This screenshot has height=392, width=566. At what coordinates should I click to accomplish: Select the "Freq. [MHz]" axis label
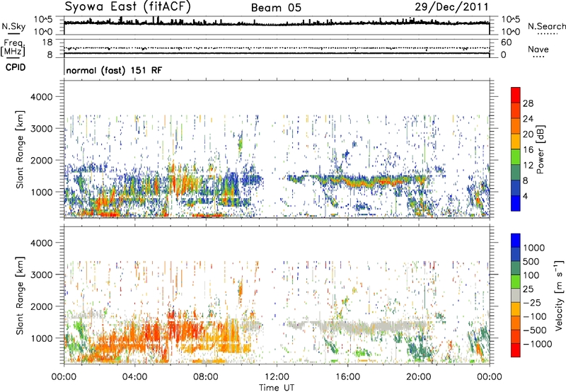click(x=13, y=48)
